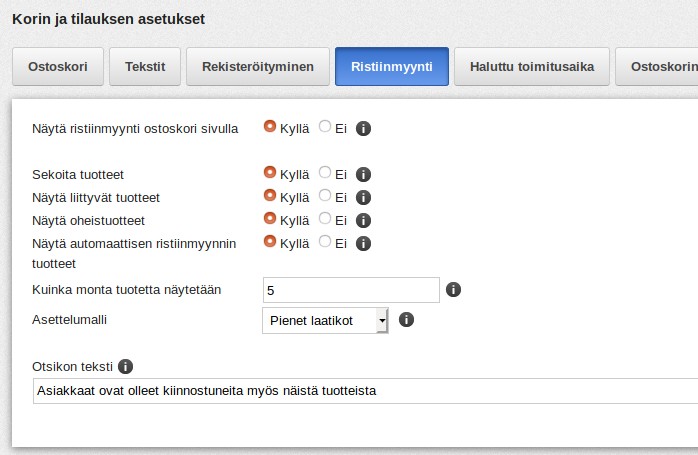Select Ei for Sekoita tuotteet

tap(325, 172)
